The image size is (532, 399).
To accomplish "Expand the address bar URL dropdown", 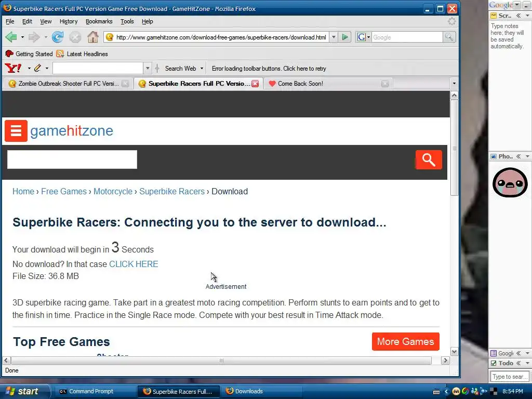I will click(x=334, y=37).
